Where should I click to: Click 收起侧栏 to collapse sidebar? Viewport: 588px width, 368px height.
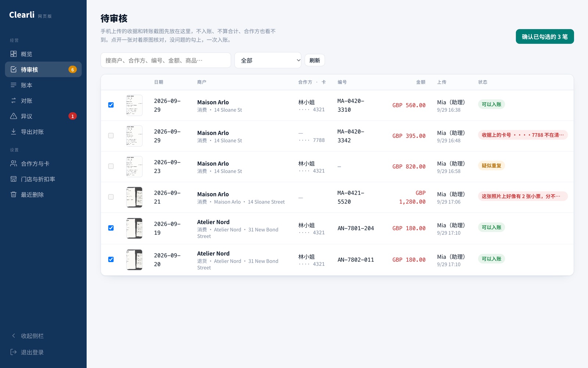(43, 336)
